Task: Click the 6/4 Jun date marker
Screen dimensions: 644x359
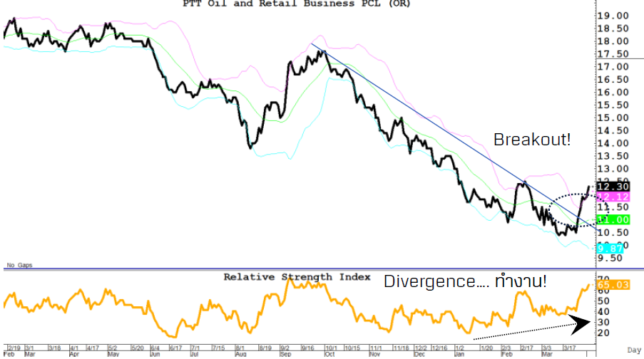Action: click(155, 350)
